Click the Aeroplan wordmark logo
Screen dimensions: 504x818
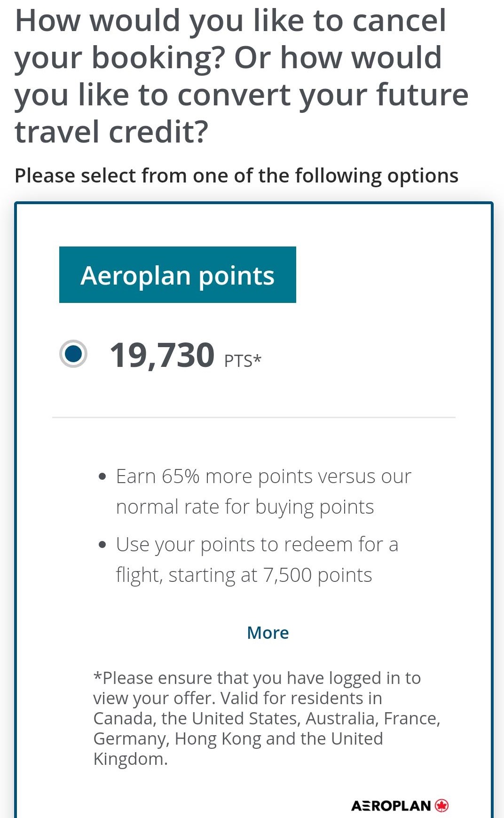coord(391,806)
